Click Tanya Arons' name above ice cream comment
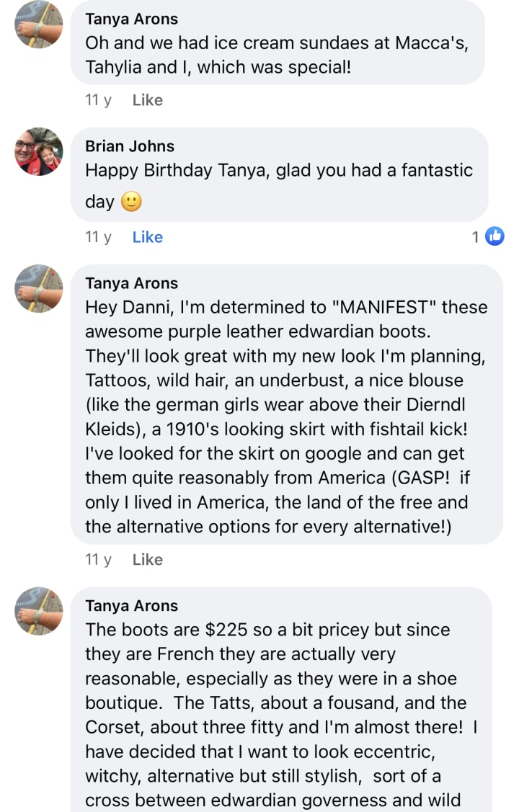Viewport: 519px width, 812px height. 131,19
